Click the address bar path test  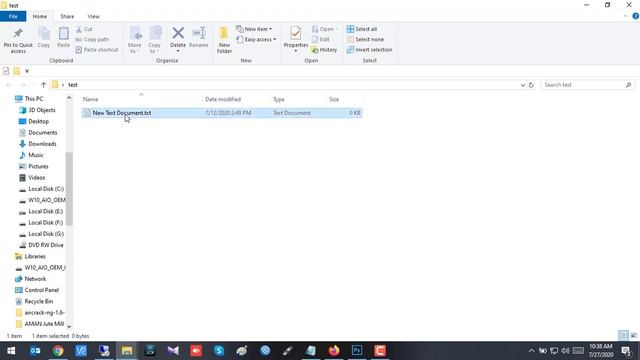click(73, 85)
